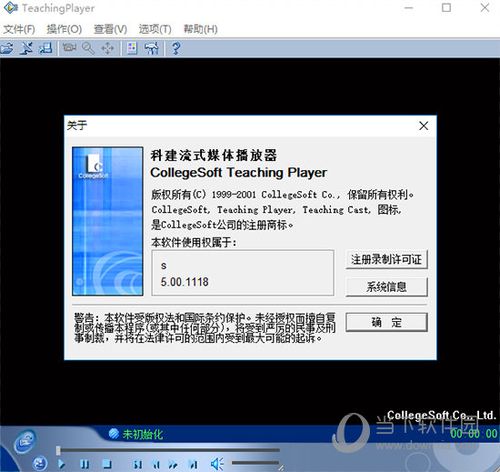This screenshot has width=500, height=472.
Task: Click the TeachingPlayer title bar app icon
Action: tap(10, 8)
